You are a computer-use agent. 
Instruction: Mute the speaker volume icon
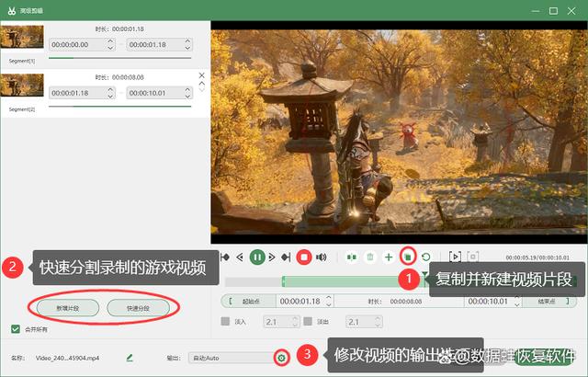322,257
